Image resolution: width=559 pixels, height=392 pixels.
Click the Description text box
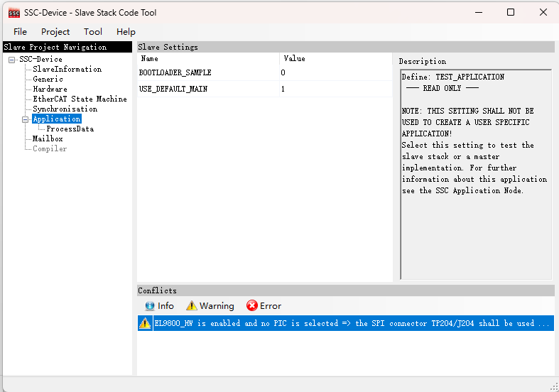click(x=476, y=174)
